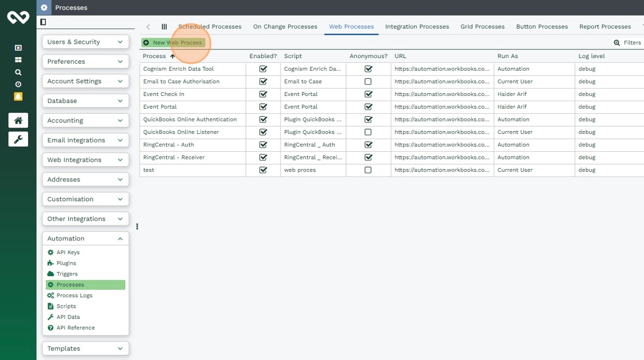Open Process Logs in Automation menu
The width and height of the screenshot is (644, 360).
[x=74, y=296]
